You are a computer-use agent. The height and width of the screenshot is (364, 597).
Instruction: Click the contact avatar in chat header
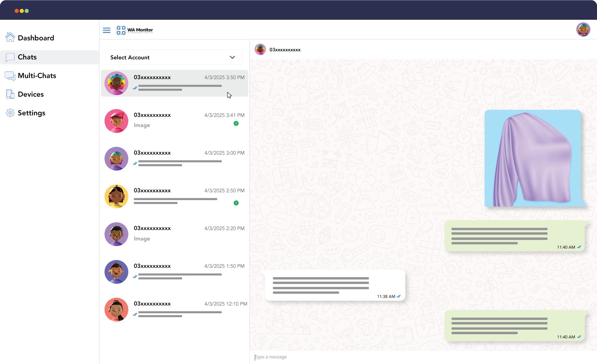[x=260, y=49]
